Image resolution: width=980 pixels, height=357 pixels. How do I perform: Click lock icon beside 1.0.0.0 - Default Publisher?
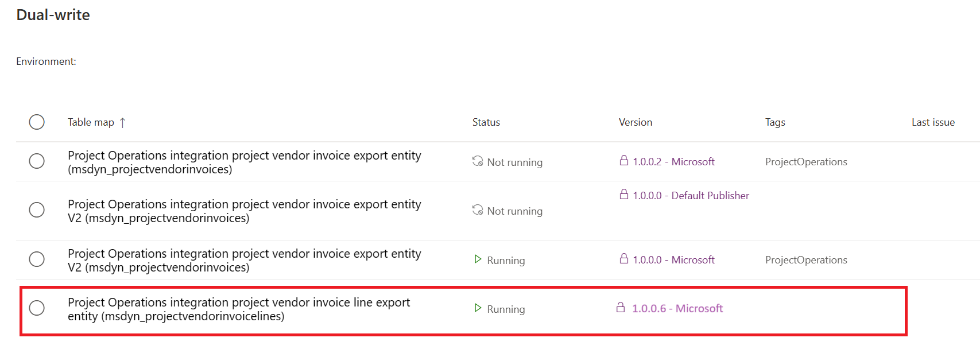tap(624, 195)
